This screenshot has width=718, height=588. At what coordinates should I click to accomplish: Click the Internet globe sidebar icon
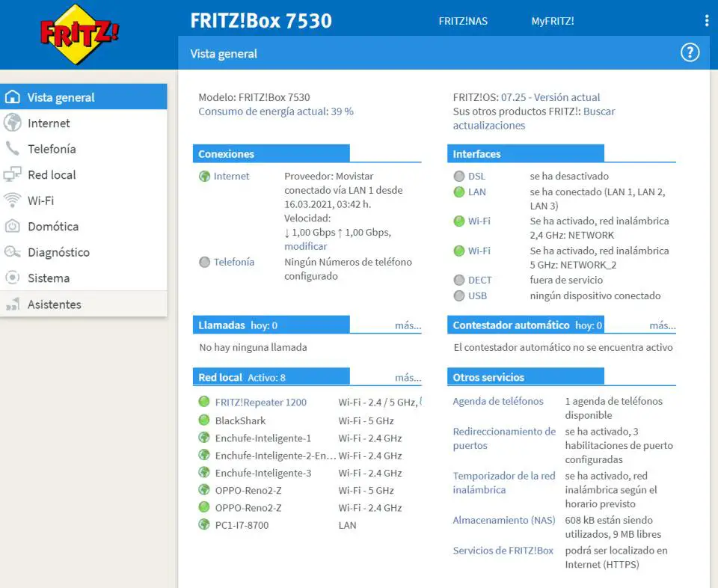[13, 123]
